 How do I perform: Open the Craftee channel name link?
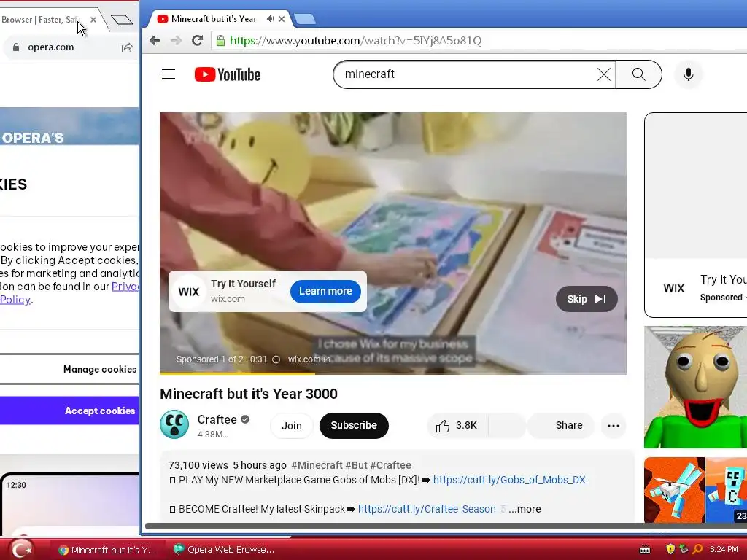(x=217, y=419)
